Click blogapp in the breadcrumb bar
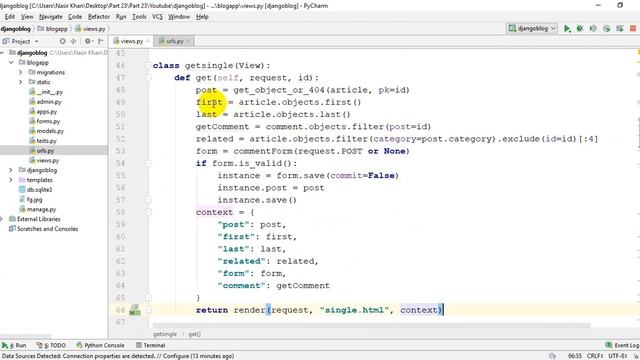The width and height of the screenshot is (640, 360). 53,29
